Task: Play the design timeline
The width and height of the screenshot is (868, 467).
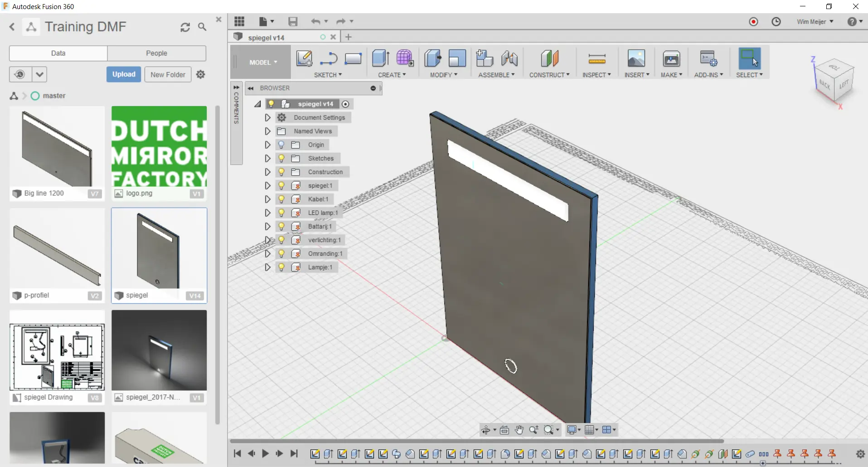Action: pyautogui.click(x=265, y=453)
